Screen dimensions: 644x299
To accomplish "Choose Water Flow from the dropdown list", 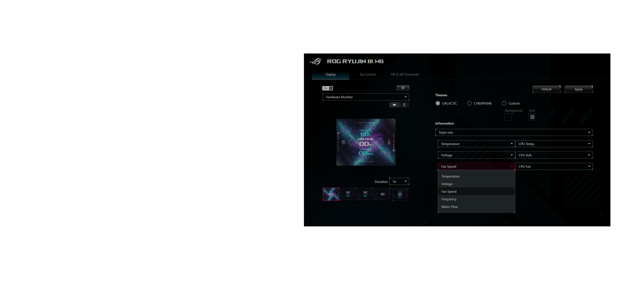I will 476,207.
